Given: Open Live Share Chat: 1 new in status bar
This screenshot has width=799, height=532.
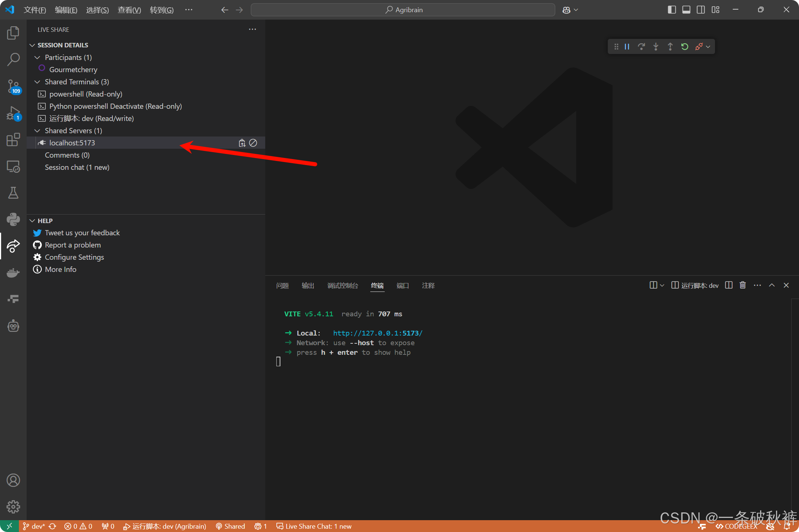Looking at the screenshot, I should click(314, 526).
